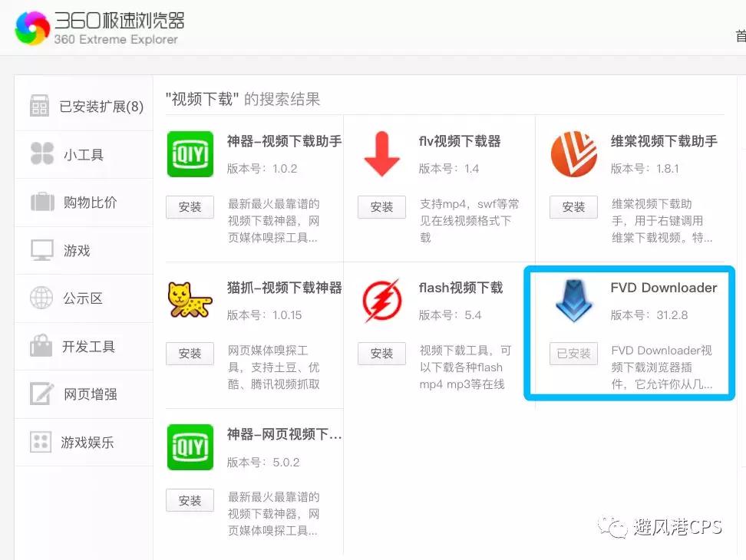Open the 神器-视频下载助手 title link
Image resolution: width=746 pixels, height=560 pixels.
tap(284, 141)
